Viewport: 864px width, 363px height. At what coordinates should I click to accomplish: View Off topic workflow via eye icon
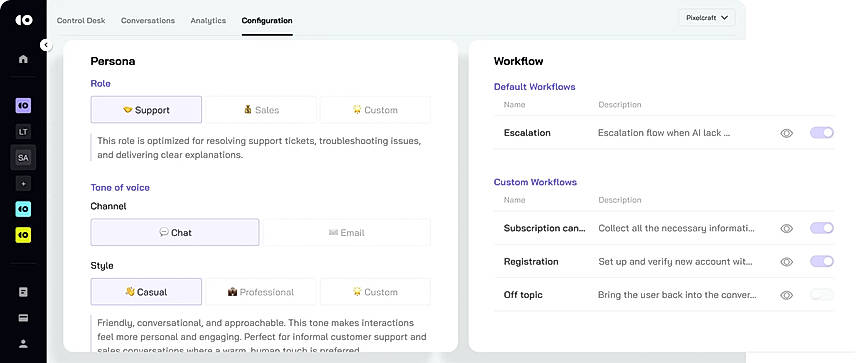[786, 295]
